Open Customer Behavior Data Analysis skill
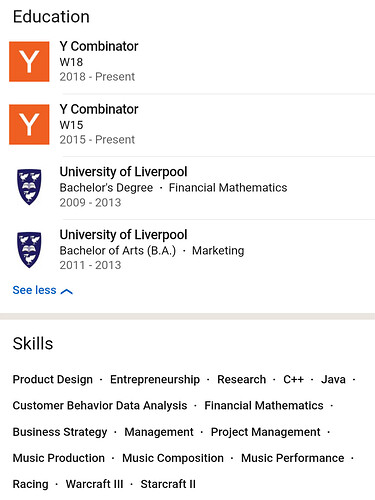Viewport: 375px width, 500px height. 100,405
